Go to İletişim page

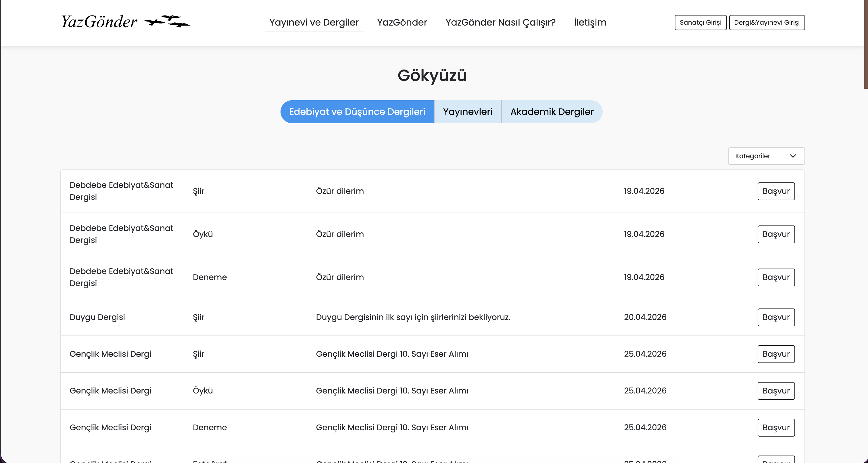point(590,22)
